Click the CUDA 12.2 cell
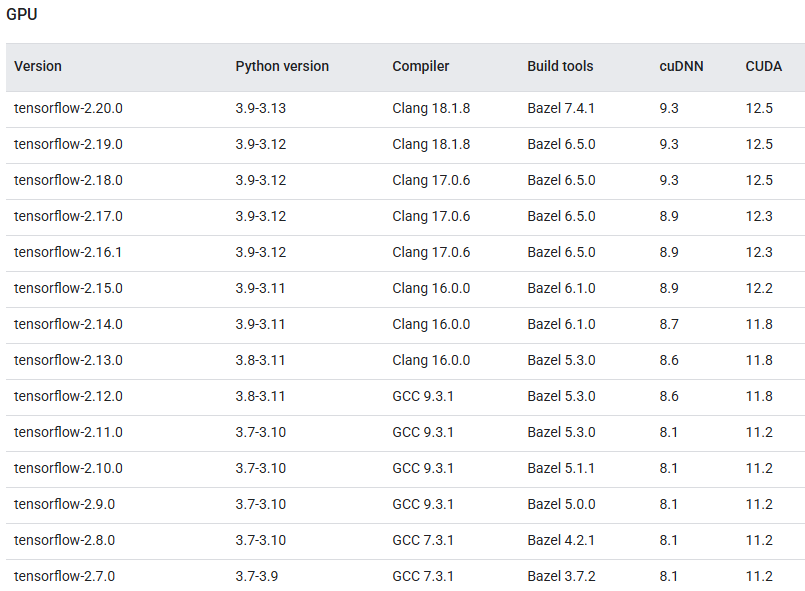 (759, 288)
